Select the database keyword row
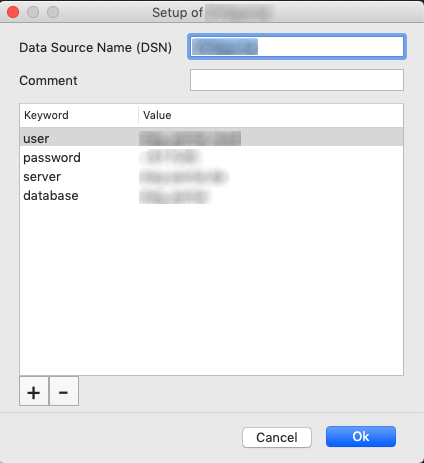Screen dimensions: 424x463 pos(211,195)
